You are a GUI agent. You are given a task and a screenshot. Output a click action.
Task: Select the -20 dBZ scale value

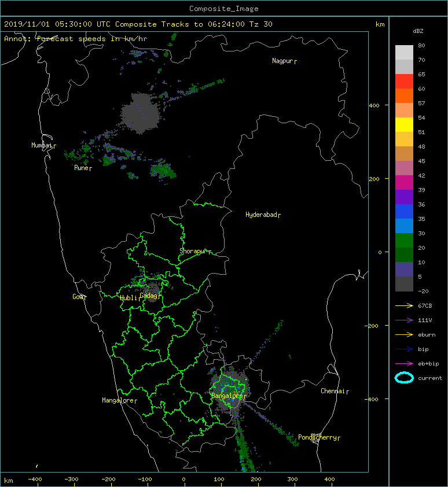click(x=423, y=291)
